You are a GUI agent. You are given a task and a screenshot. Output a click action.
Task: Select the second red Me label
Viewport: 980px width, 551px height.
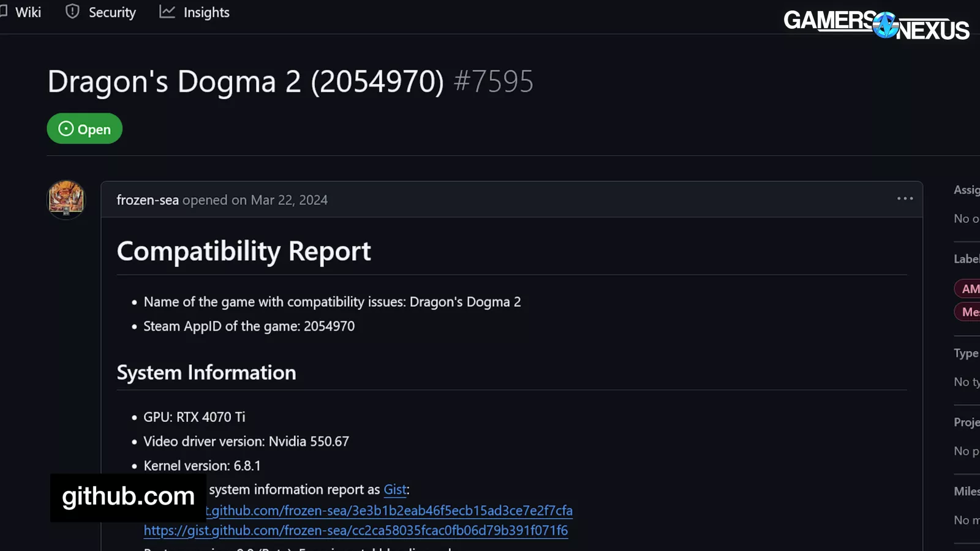969,312
